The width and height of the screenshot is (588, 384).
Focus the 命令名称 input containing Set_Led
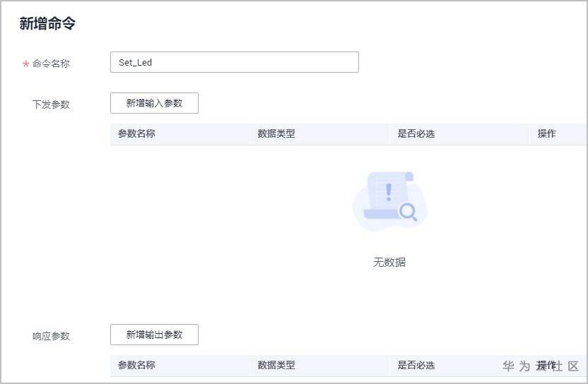pos(234,62)
